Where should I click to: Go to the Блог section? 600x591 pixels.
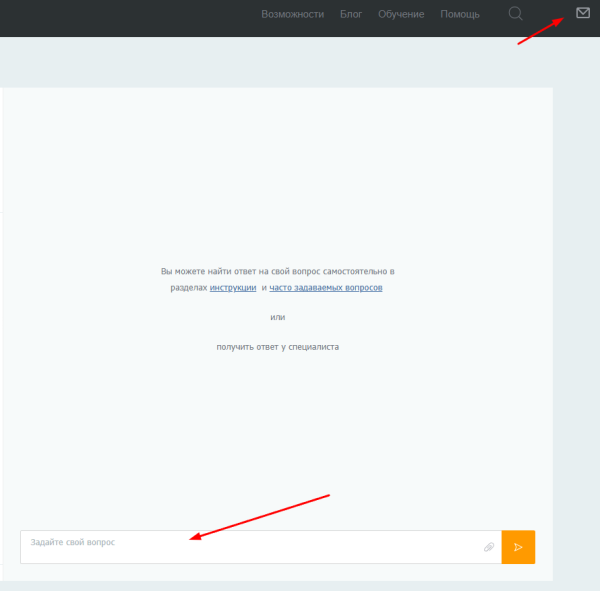pos(351,14)
